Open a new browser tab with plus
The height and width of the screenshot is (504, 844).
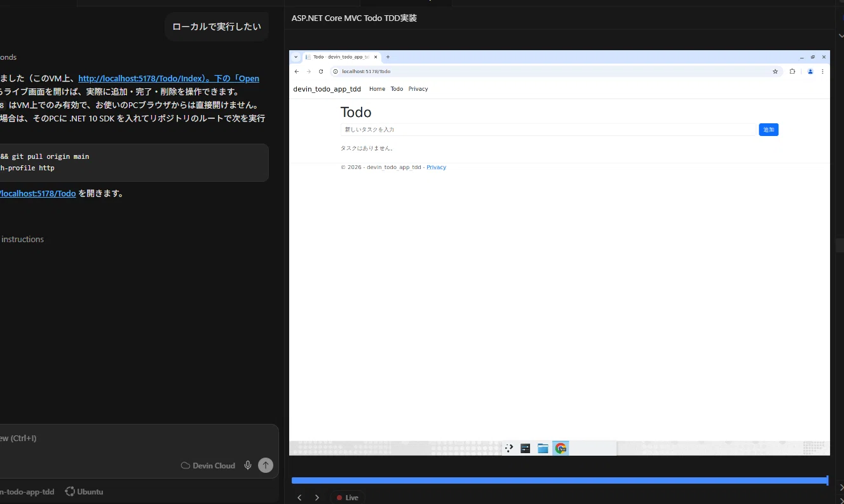(x=388, y=57)
